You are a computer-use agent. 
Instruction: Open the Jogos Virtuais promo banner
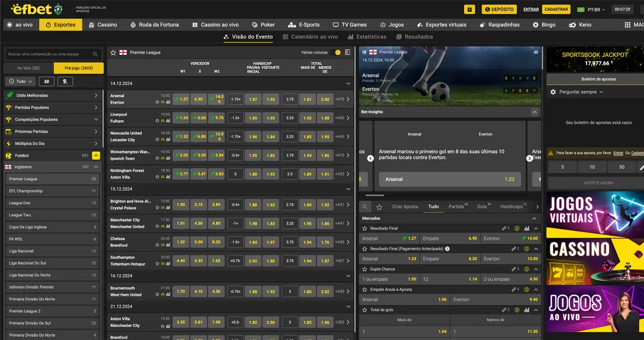[595, 215]
